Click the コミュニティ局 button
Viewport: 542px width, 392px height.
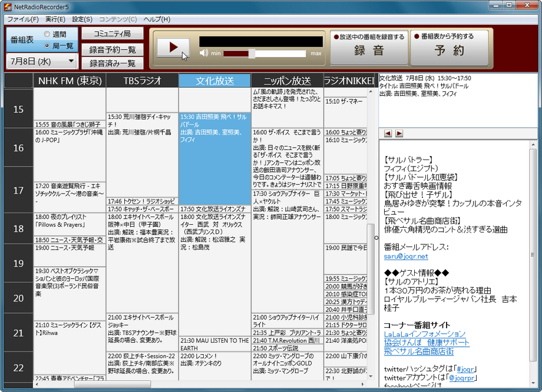tap(113, 34)
